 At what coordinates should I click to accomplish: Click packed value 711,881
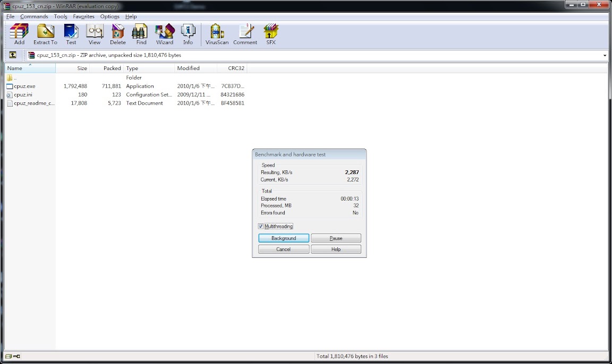coord(111,86)
